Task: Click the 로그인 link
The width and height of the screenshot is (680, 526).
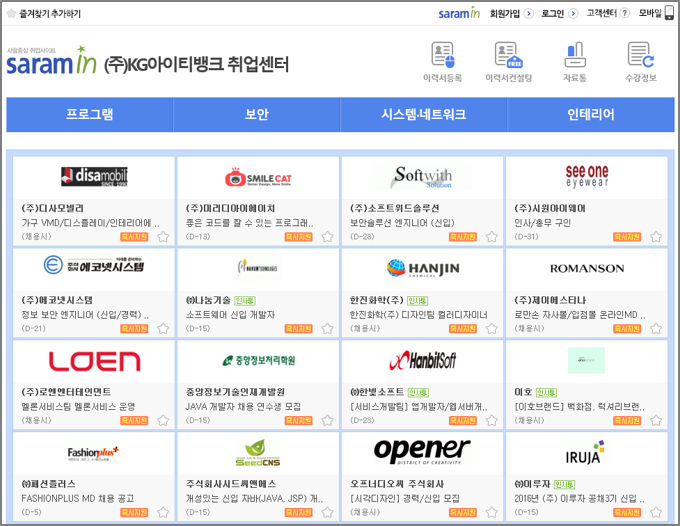Action: (x=552, y=13)
